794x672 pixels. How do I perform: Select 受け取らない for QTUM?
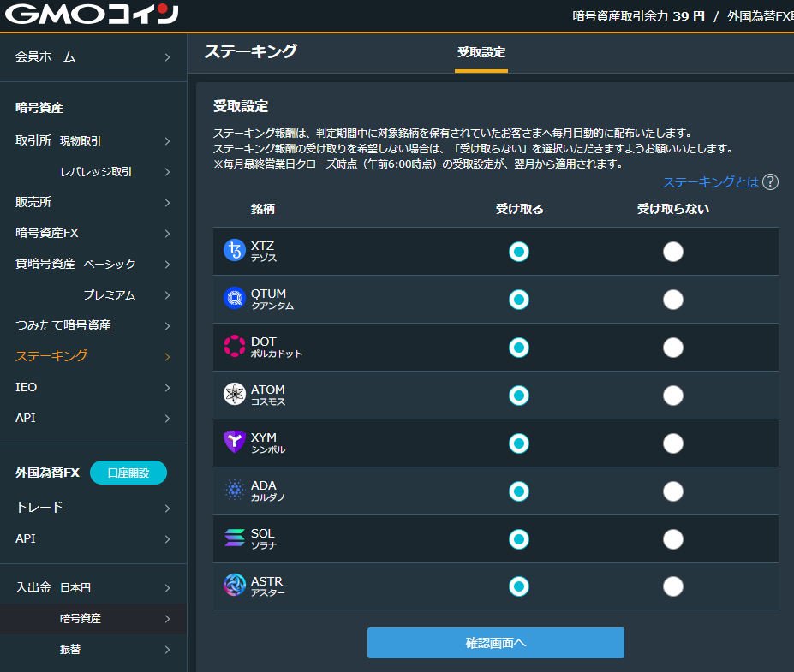click(673, 300)
